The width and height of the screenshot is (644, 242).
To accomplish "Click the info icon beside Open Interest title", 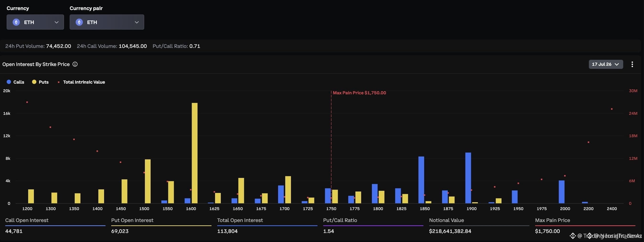I will click(75, 64).
